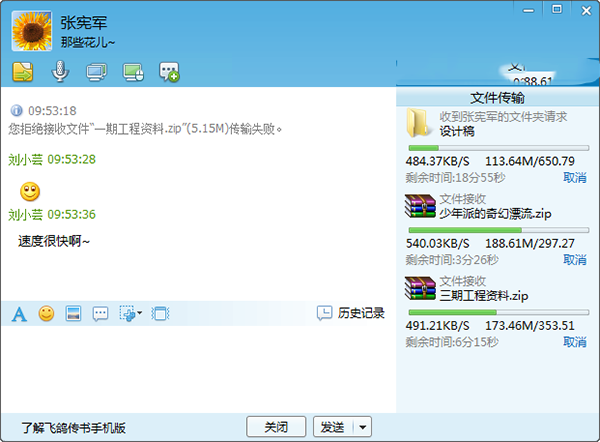Screen dimensions: 600x442
Task: Open the 了解飞鸽传书手机版 link
Action: (73, 427)
